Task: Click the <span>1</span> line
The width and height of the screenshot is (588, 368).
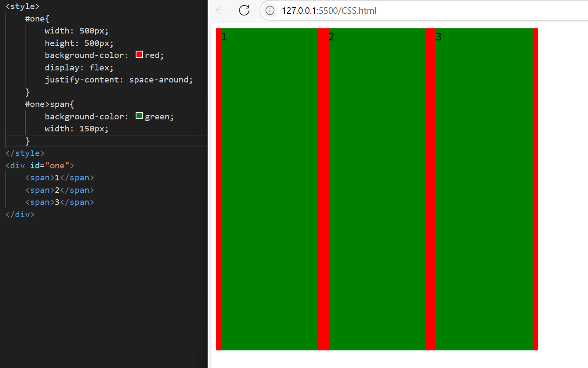Action: (x=60, y=178)
